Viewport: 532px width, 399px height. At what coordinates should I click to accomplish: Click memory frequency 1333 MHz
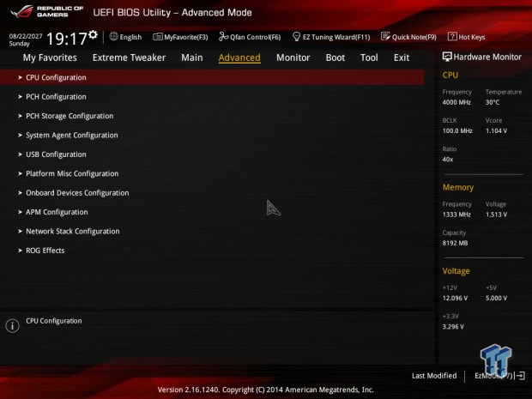click(x=456, y=215)
